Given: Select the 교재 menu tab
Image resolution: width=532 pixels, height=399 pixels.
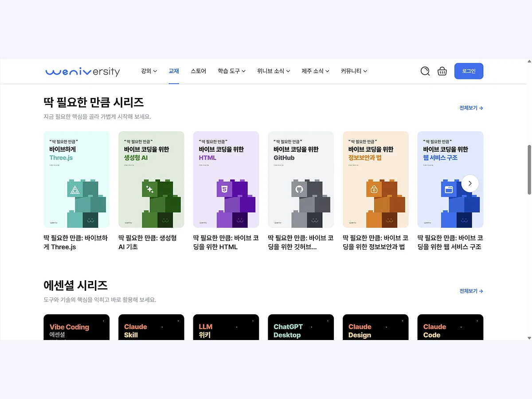Looking at the screenshot, I should pyautogui.click(x=174, y=71).
